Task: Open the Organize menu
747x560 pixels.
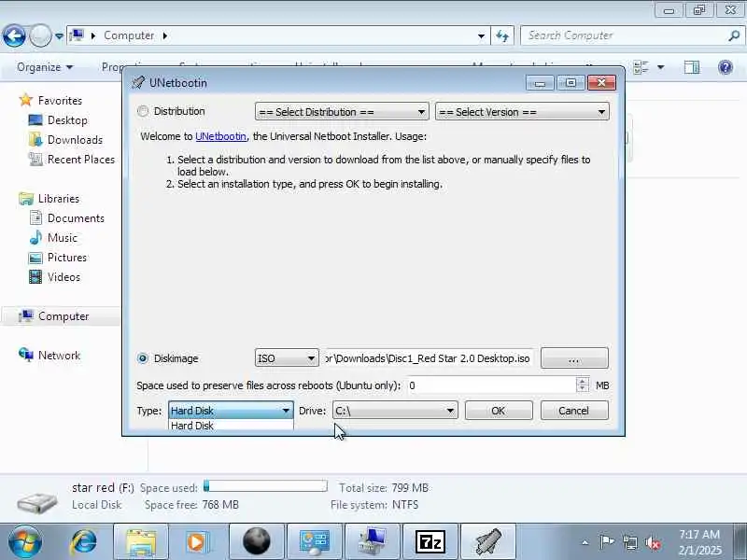Action: coord(45,67)
